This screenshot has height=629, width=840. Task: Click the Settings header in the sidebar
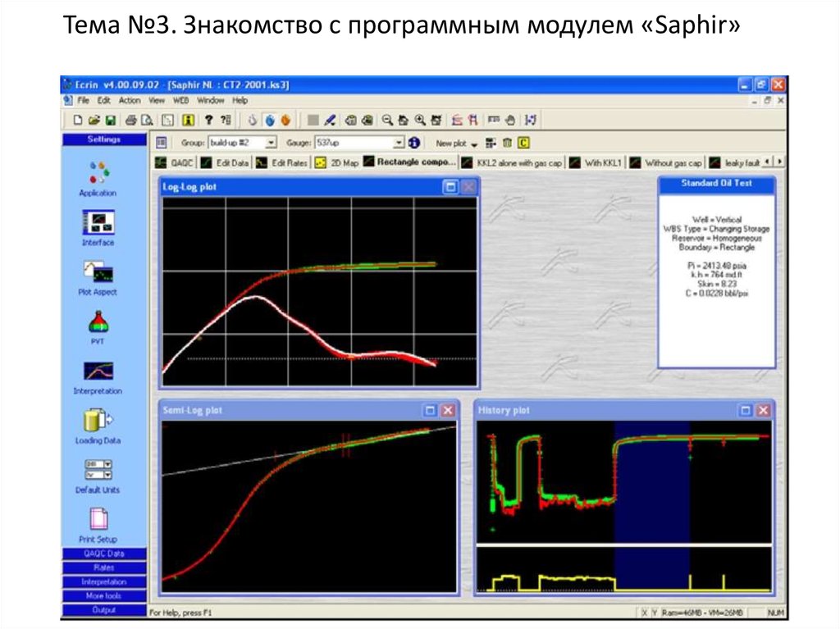(104, 139)
